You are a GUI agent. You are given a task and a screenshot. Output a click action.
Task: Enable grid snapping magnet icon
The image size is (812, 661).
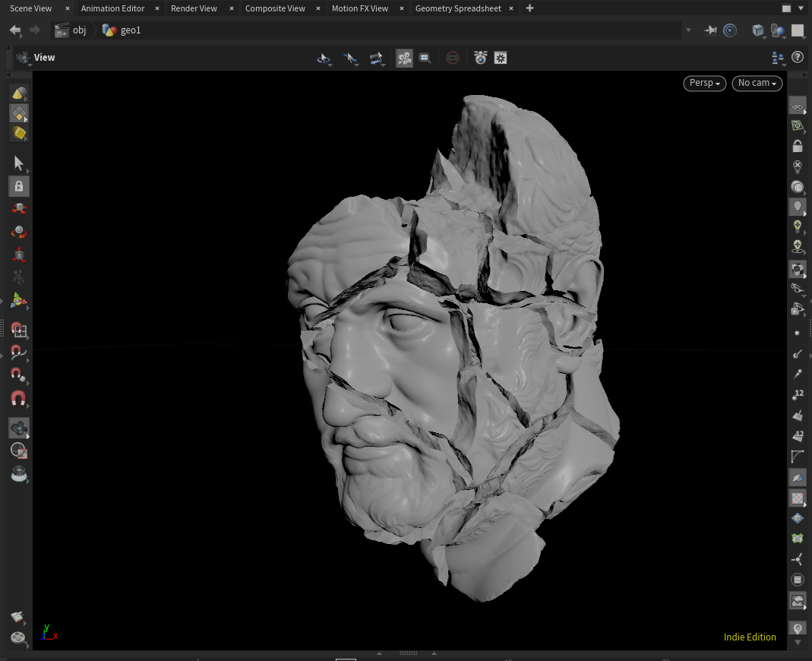[x=19, y=330]
